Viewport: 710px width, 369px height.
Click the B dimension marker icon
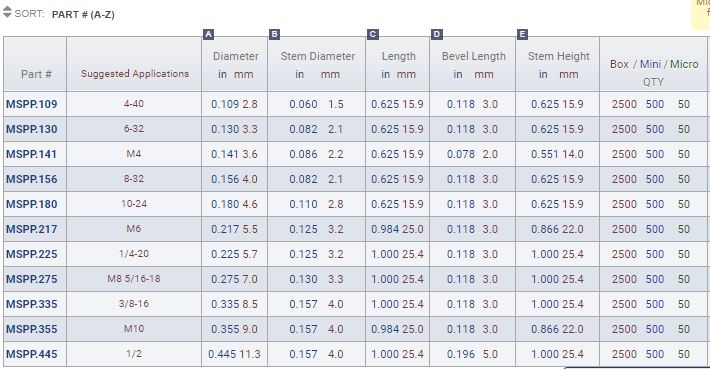point(274,34)
